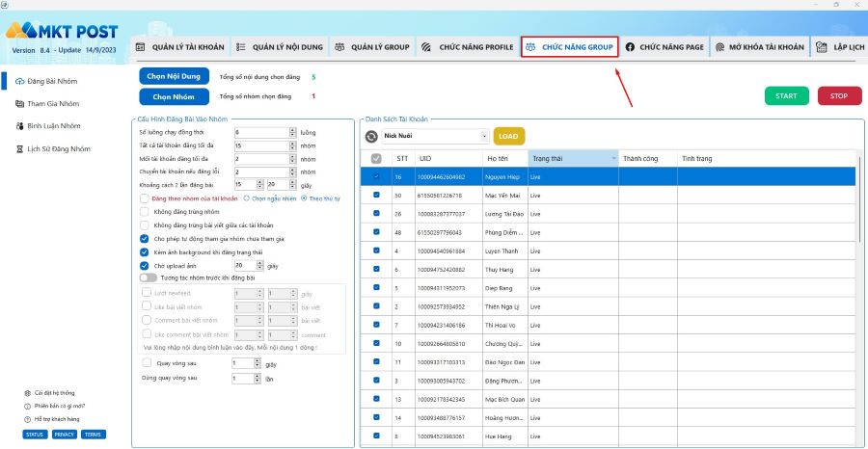This screenshot has width=868, height=449.
Task: Click stepper for Quay vòng sau giây
Action: click(x=257, y=364)
